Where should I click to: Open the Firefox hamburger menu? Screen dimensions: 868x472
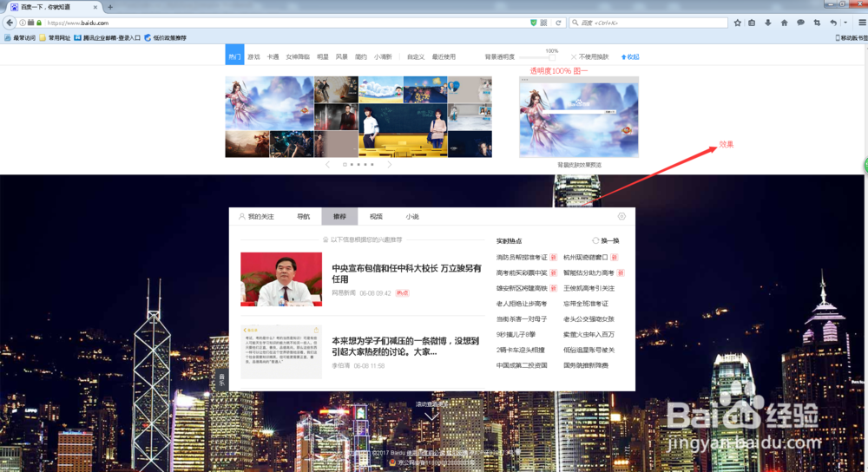862,23
